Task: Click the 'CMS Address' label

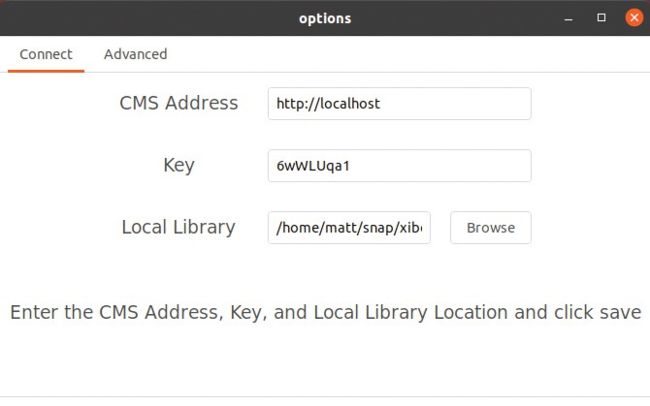Action: point(179,103)
